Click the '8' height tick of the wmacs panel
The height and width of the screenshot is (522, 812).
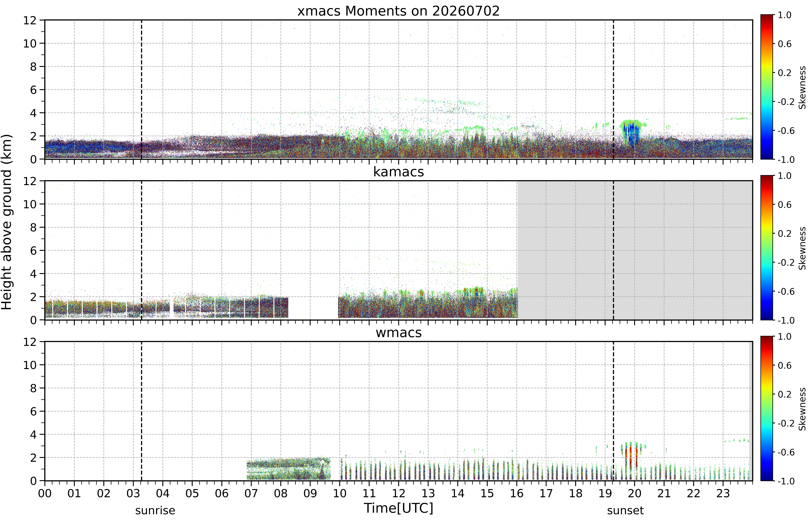point(33,388)
